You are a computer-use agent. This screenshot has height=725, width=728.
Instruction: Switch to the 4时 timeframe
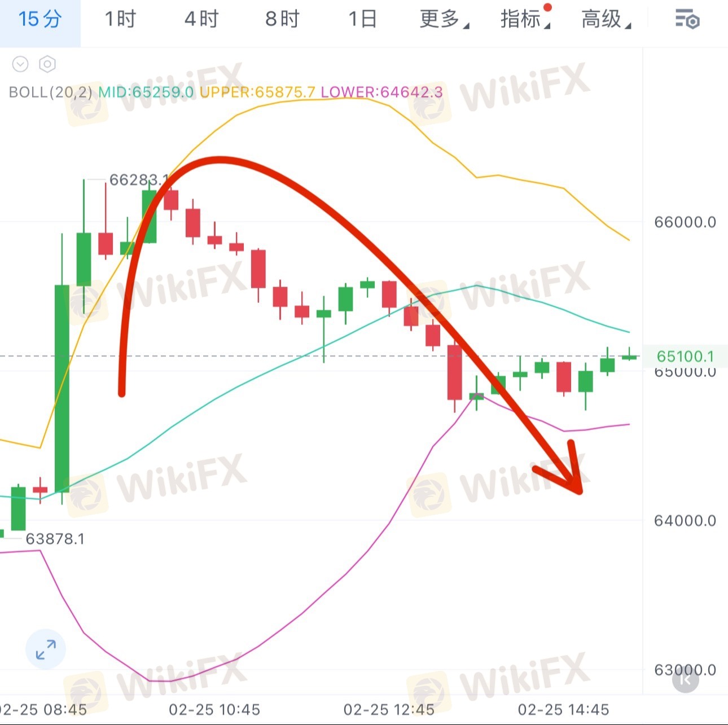pyautogui.click(x=201, y=20)
